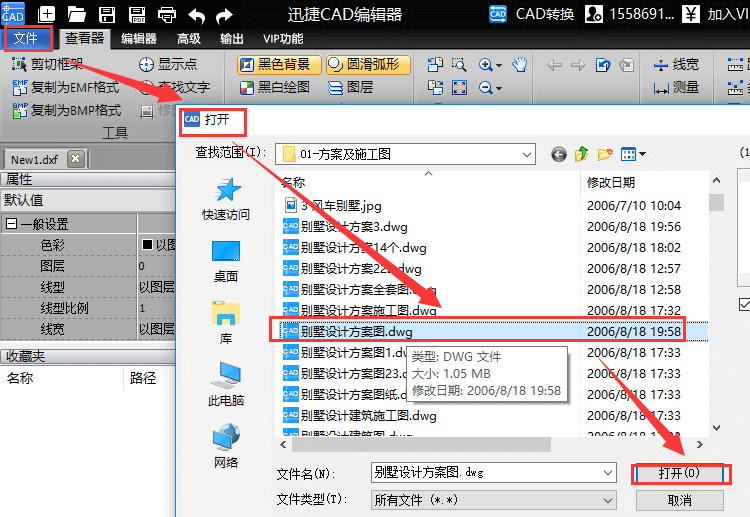The image size is (750, 517).
Task: Click the 线宽 tool in ribbon
Action: [x=676, y=64]
